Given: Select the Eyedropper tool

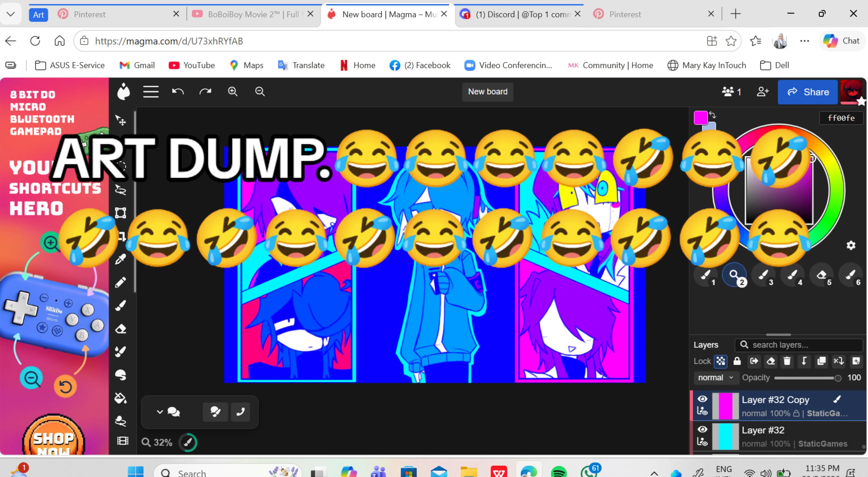Looking at the screenshot, I should (x=121, y=259).
